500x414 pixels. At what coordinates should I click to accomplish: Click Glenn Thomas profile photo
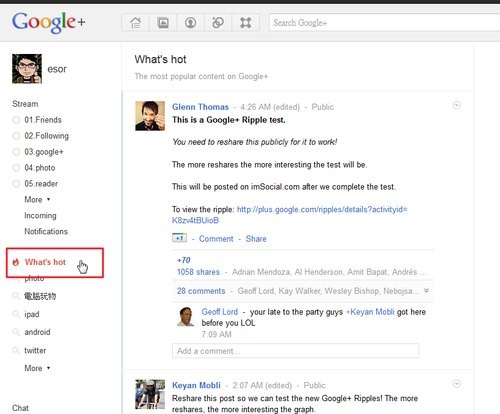[150, 116]
